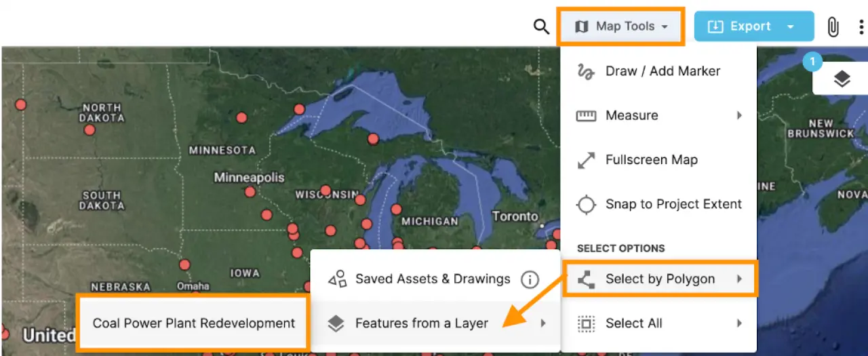Image resolution: width=868 pixels, height=356 pixels.
Task: Click the info icon beside Saved Assets
Action: [x=530, y=279]
